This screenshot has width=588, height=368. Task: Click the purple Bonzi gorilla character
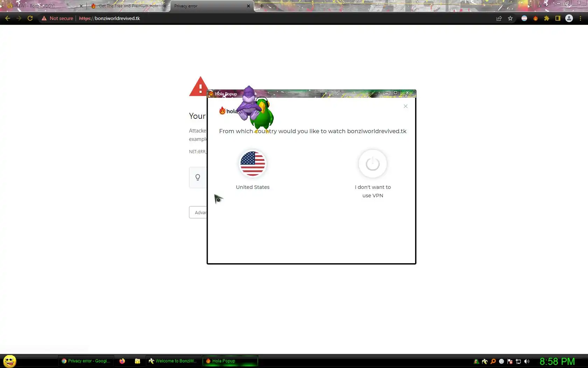tap(248, 103)
